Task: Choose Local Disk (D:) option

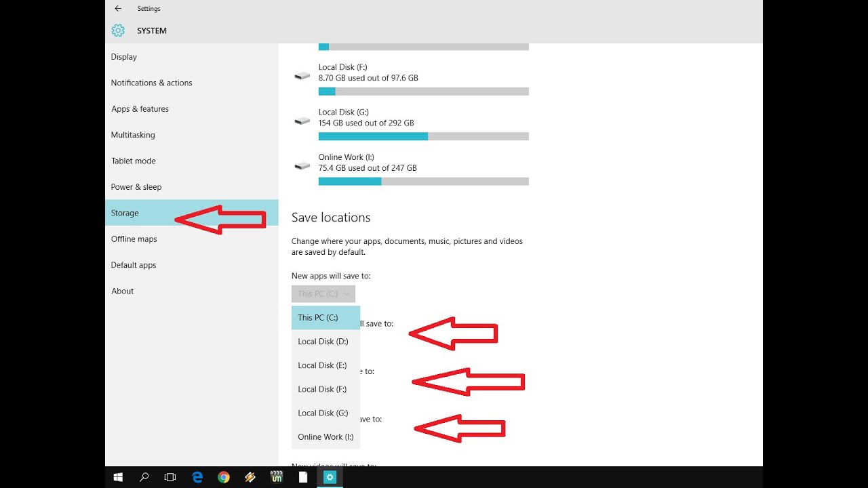Action: 325,342
